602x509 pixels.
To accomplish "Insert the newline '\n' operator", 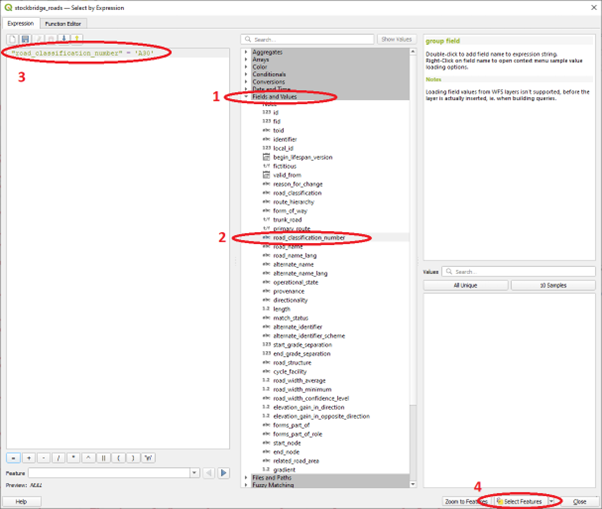I will pos(149,457).
